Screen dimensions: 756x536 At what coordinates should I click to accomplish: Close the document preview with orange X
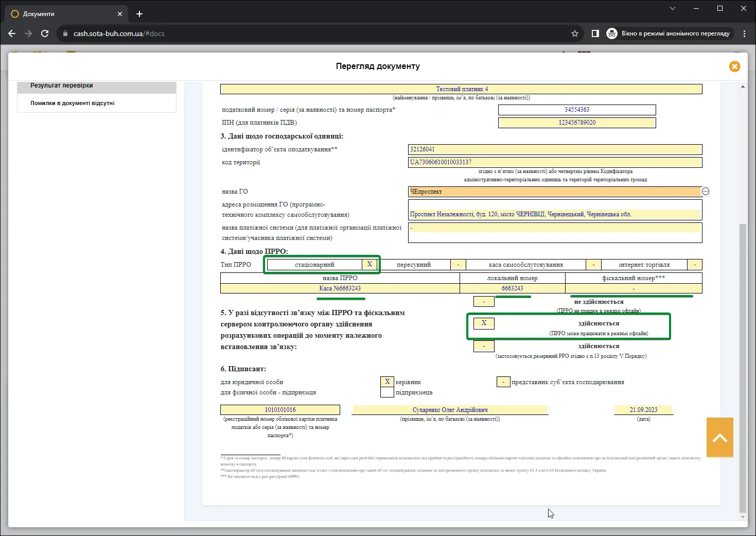(x=734, y=66)
